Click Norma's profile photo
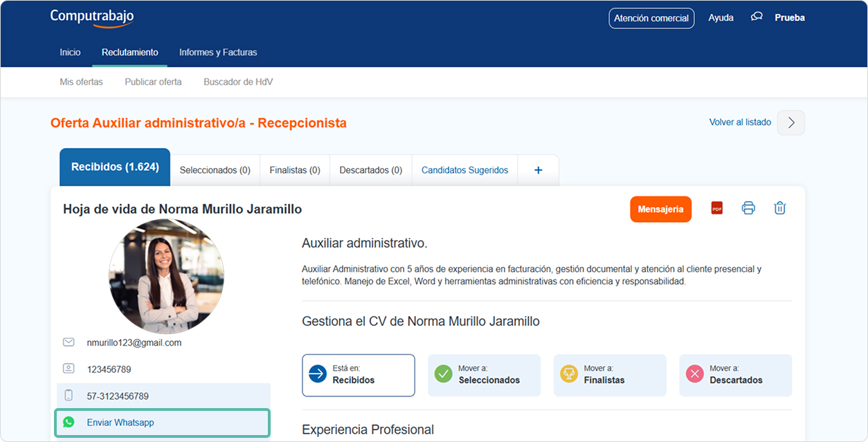The image size is (868, 442). click(166, 277)
